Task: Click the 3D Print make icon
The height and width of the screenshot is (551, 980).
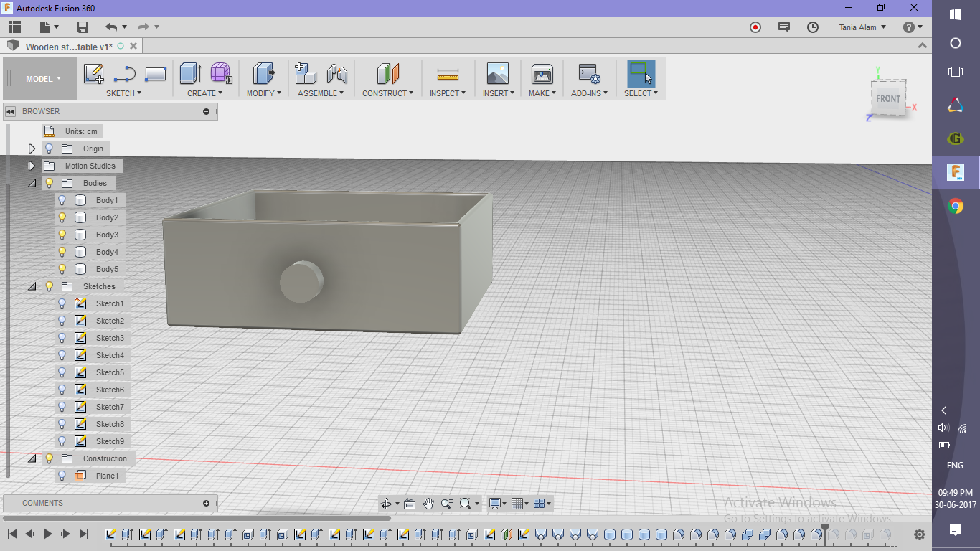Action: pyautogui.click(x=542, y=74)
